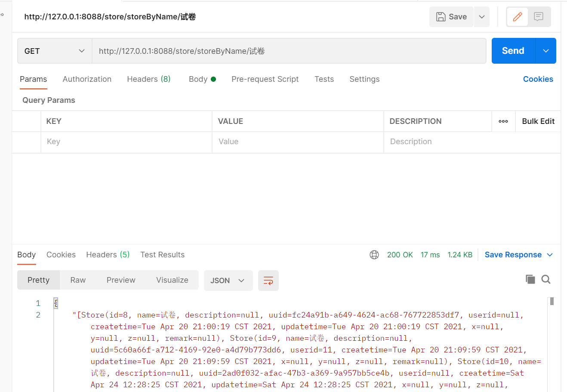Open the Save options dropdown arrow
This screenshot has width=567, height=392.
click(x=482, y=17)
